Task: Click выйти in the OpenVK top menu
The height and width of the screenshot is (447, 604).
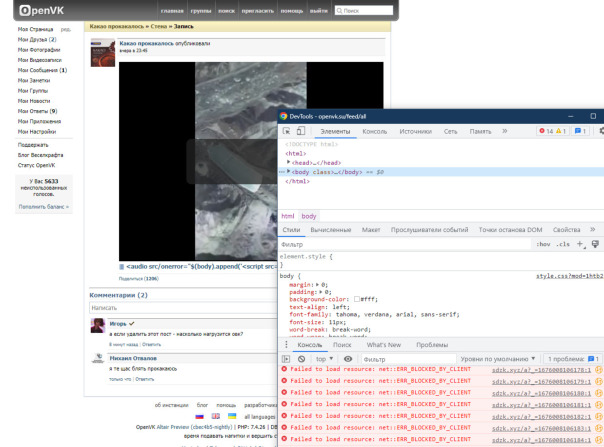Action: [319, 11]
